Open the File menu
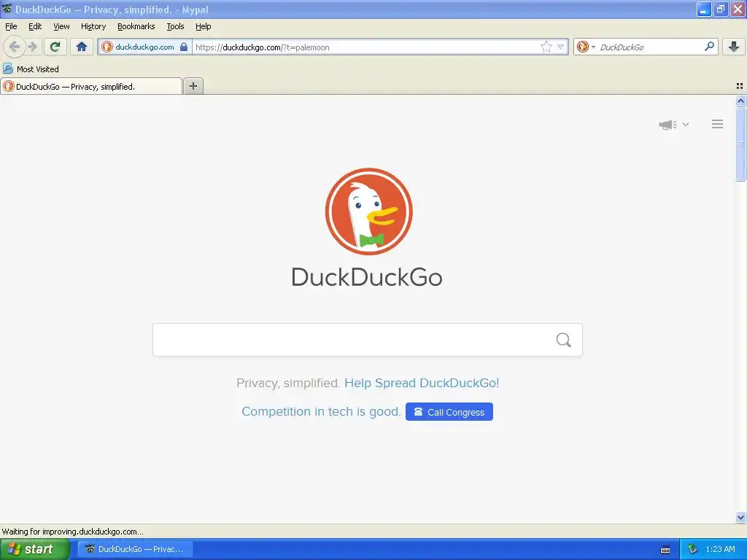Image resolution: width=747 pixels, height=560 pixels. (x=11, y=26)
